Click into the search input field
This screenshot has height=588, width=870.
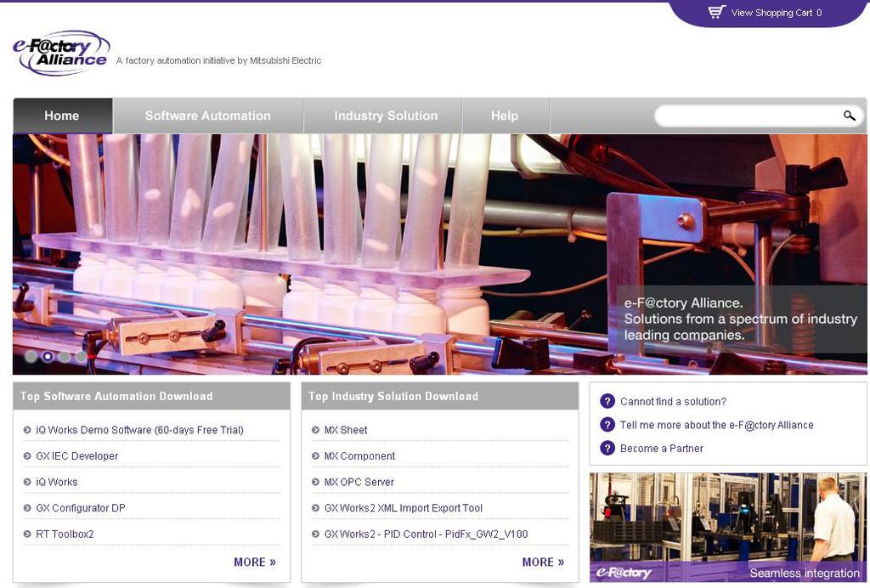click(748, 116)
